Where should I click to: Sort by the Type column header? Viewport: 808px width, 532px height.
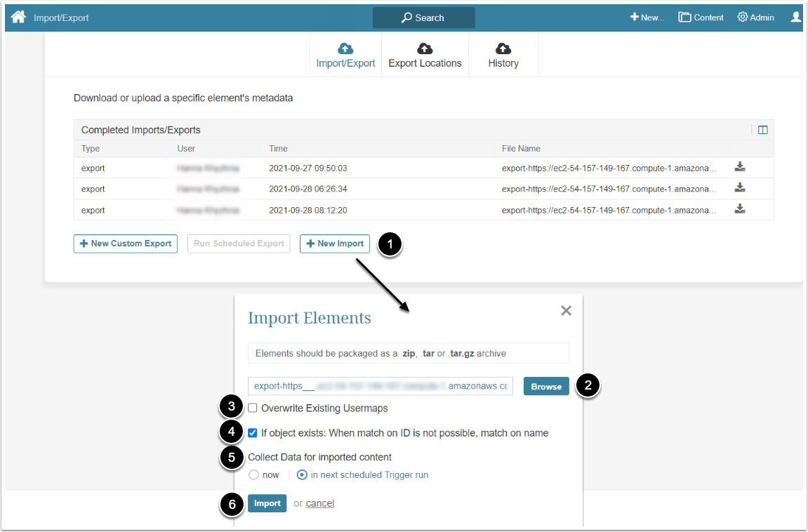pos(90,148)
